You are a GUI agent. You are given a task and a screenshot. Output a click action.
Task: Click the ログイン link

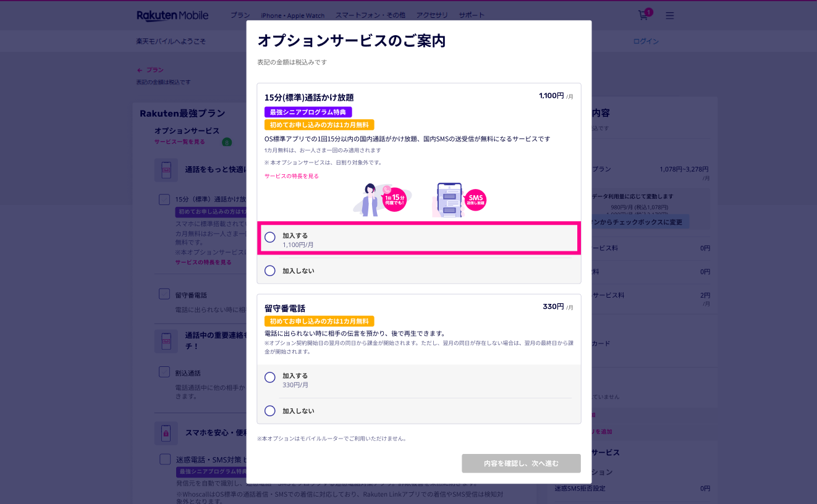(646, 41)
